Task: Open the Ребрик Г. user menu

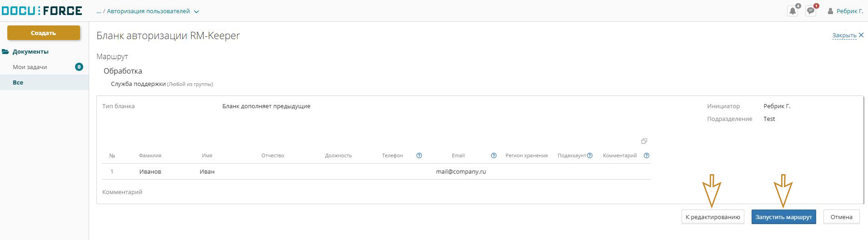Action: point(850,11)
